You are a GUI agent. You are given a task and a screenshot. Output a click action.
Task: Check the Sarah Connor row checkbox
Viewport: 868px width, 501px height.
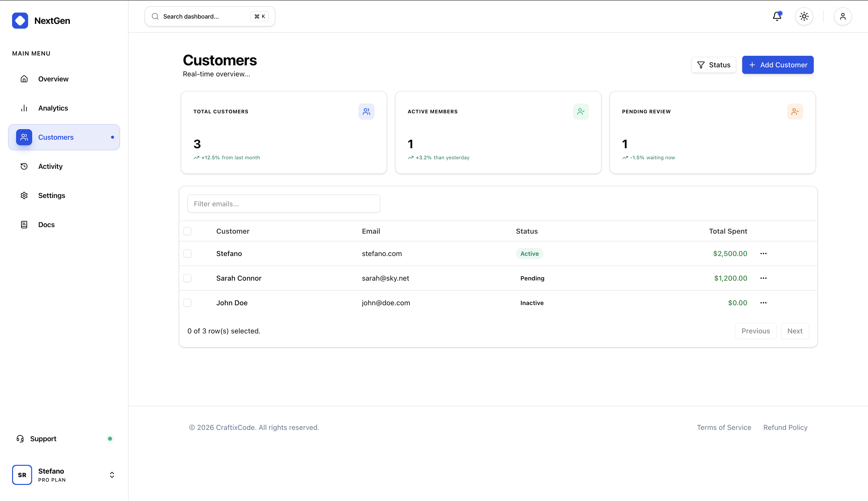point(187,278)
